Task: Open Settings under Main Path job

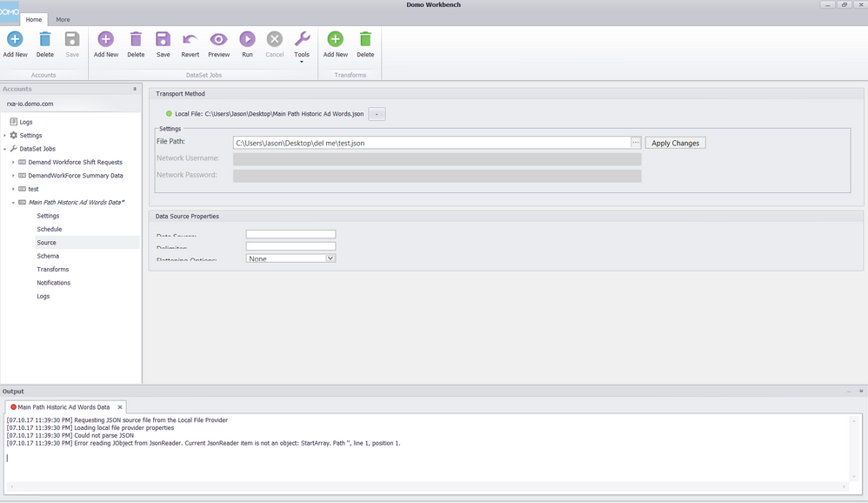Action: tap(48, 216)
